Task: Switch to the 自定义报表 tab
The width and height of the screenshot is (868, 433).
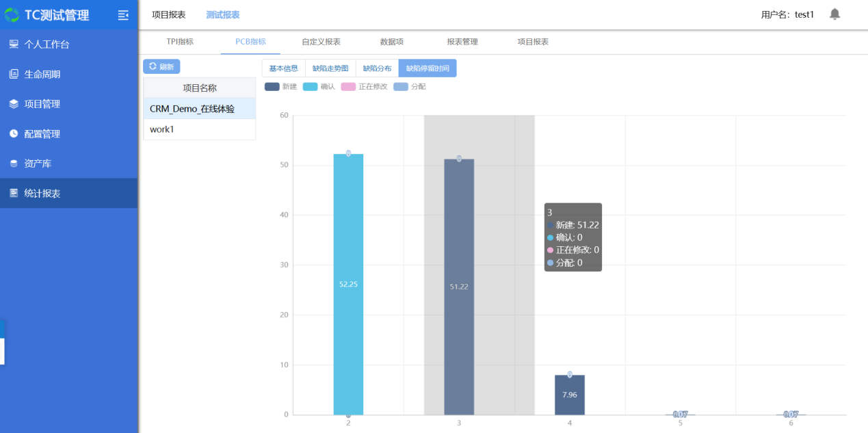Action: (321, 42)
